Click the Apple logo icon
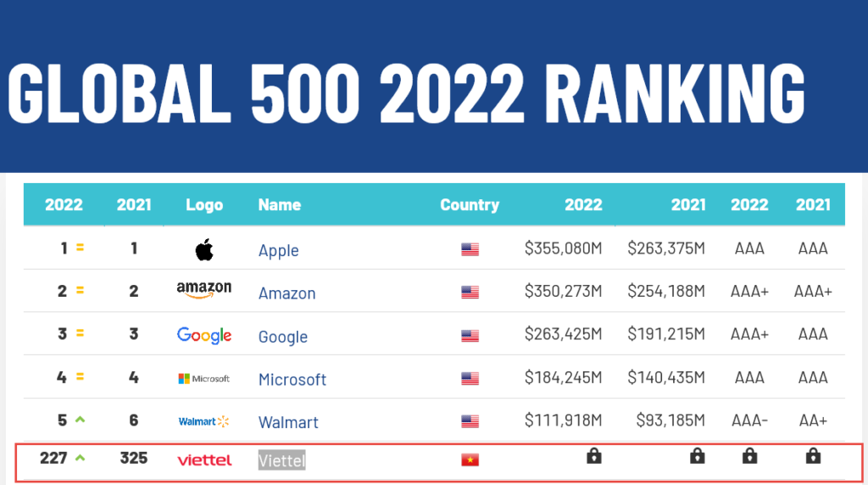The width and height of the screenshot is (868, 485). point(203,249)
